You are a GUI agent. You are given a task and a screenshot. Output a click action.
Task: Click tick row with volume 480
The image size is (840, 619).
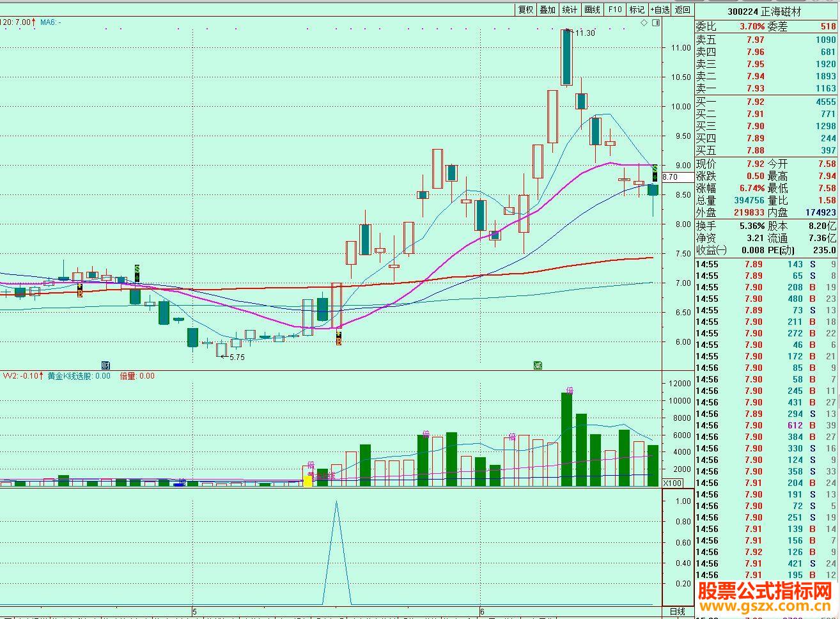(x=766, y=299)
